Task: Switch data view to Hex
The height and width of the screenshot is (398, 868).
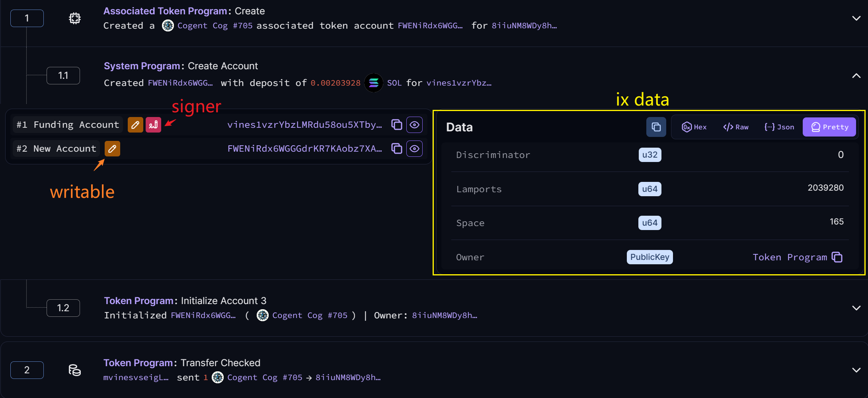Action: (x=694, y=127)
